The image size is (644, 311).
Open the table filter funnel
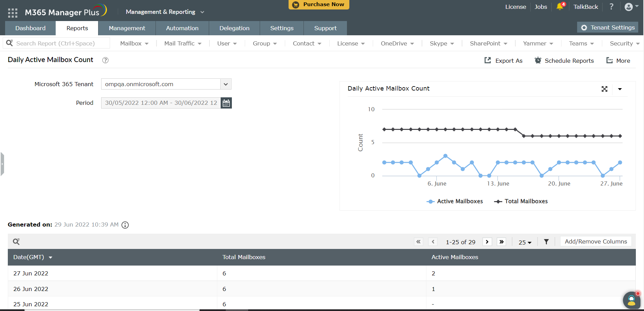546,242
